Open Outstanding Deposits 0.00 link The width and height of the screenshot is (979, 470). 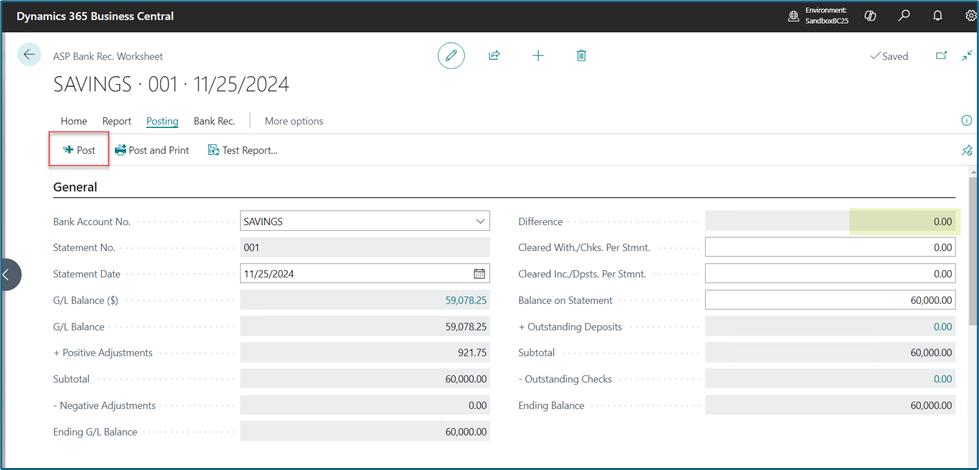coord(943,326)
